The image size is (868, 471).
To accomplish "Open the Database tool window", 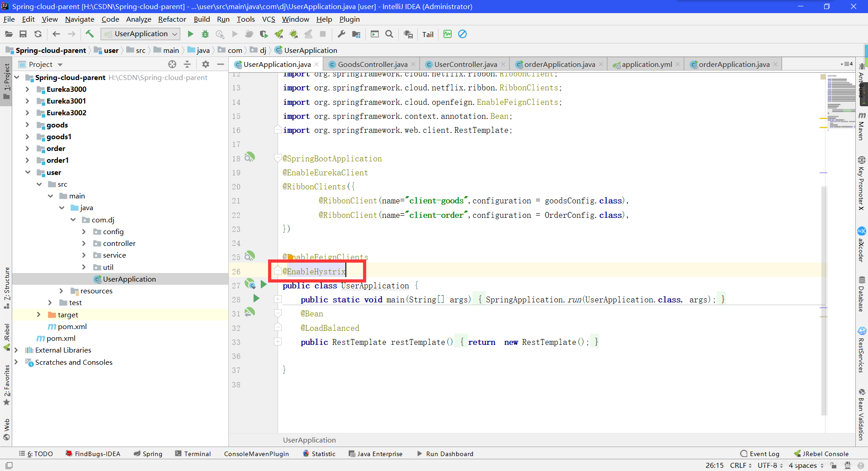I will coord(862,294).
